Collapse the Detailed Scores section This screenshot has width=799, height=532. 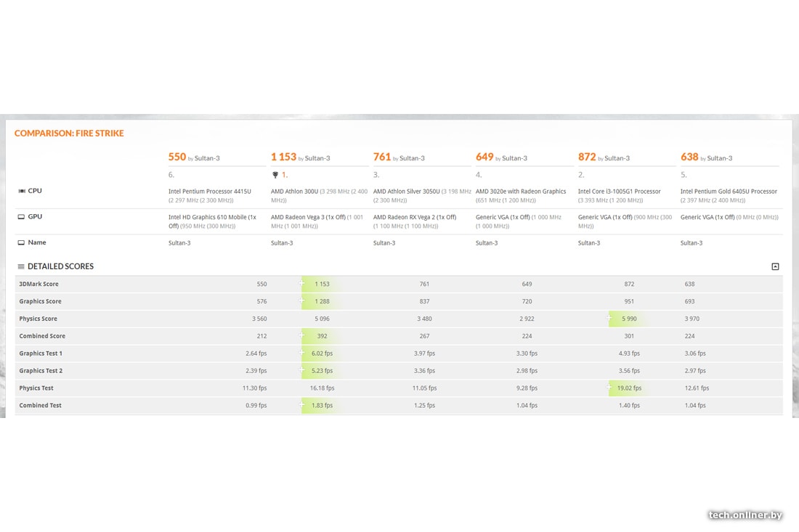tap(775, 266)
